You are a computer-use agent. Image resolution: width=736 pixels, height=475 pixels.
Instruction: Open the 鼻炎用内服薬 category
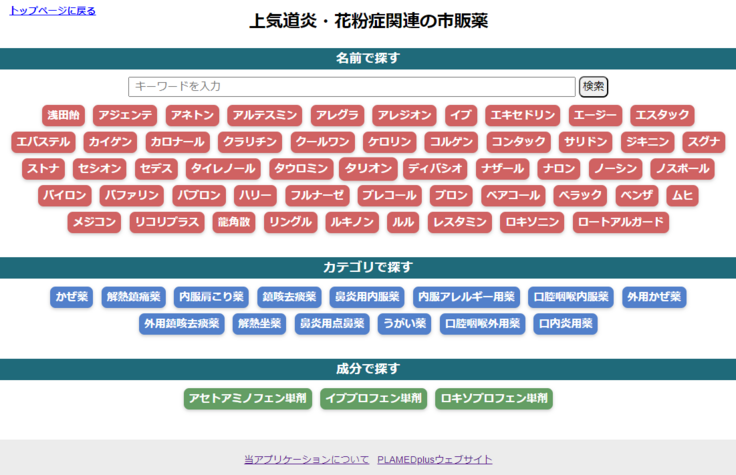pos(367,297)
